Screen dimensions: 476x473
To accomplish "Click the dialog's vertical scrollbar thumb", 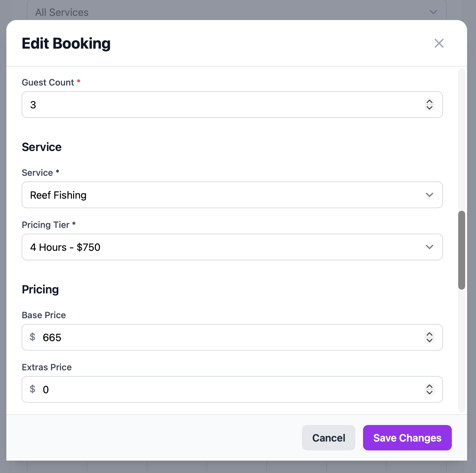I will pyautogui.click(x=461, y=250).
